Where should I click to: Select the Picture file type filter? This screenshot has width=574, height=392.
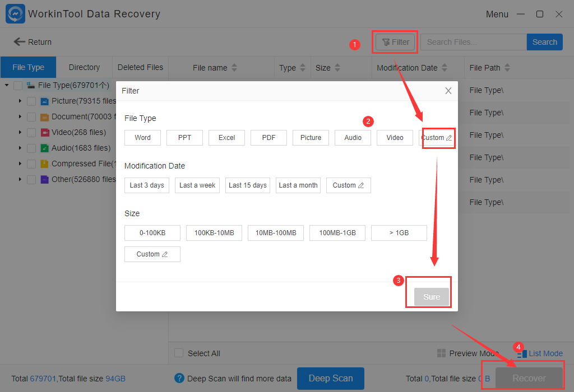point(311,138)
